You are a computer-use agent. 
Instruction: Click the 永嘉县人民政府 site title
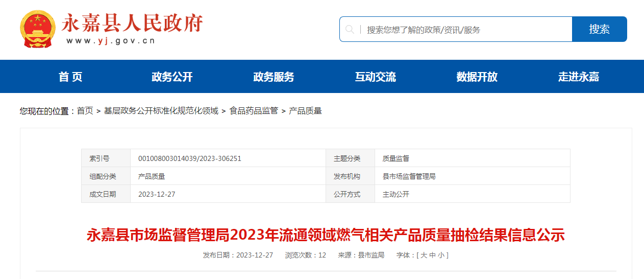tap(132, 23)
